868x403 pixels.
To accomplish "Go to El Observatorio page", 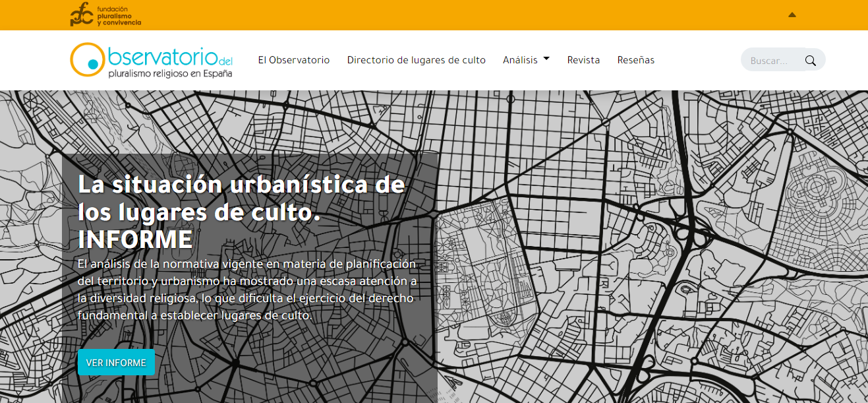I will click(x=294, y=60).
